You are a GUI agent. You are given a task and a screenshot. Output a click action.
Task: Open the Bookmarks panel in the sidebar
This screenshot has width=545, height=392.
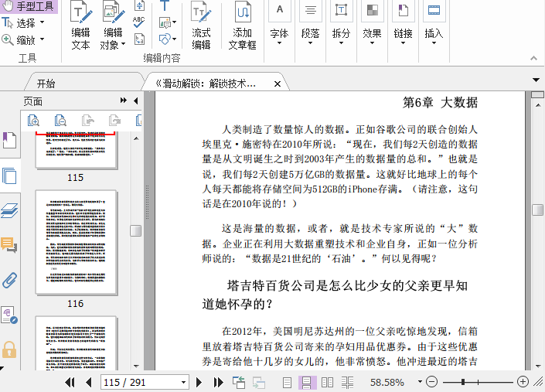(9, 140)
